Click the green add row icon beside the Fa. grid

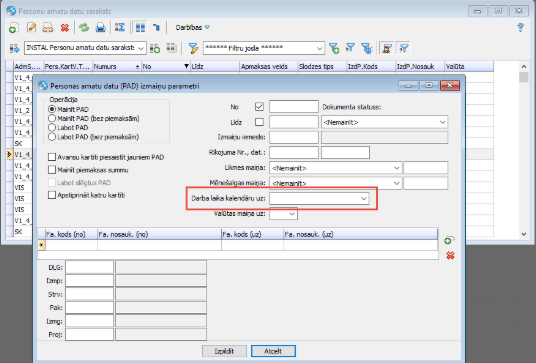pyautogui.click(x=450, y=240)
